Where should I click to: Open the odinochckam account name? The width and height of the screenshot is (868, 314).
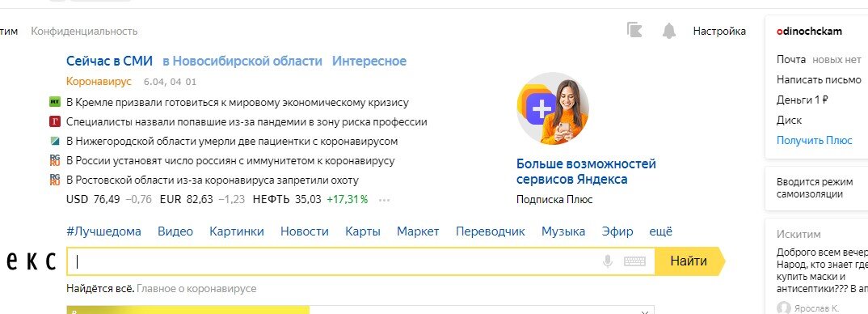[x=809, y=32]
